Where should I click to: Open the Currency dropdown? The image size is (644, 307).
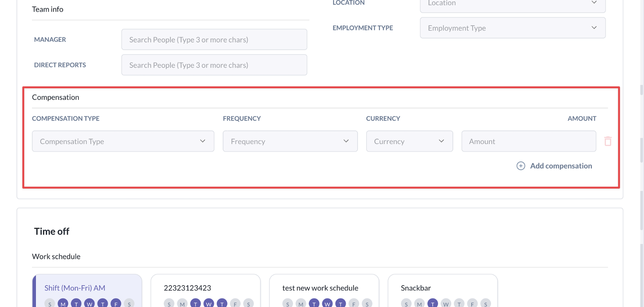tap(409, 141)
